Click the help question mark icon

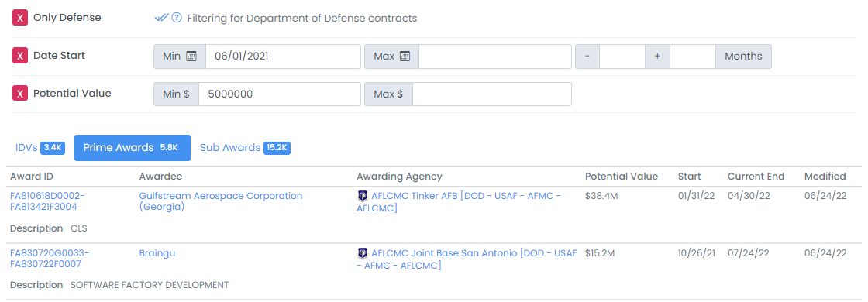tap(177, 18)
